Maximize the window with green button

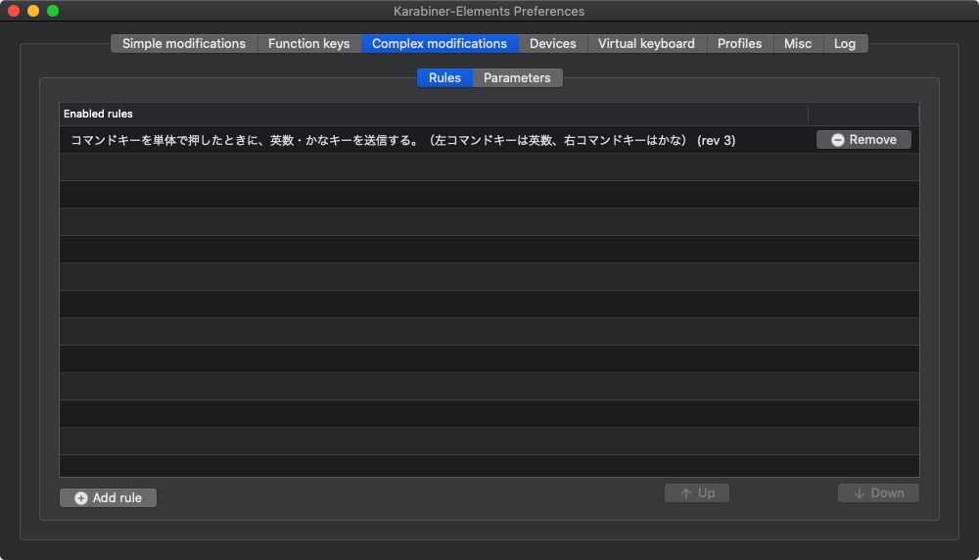coord(53,11)
